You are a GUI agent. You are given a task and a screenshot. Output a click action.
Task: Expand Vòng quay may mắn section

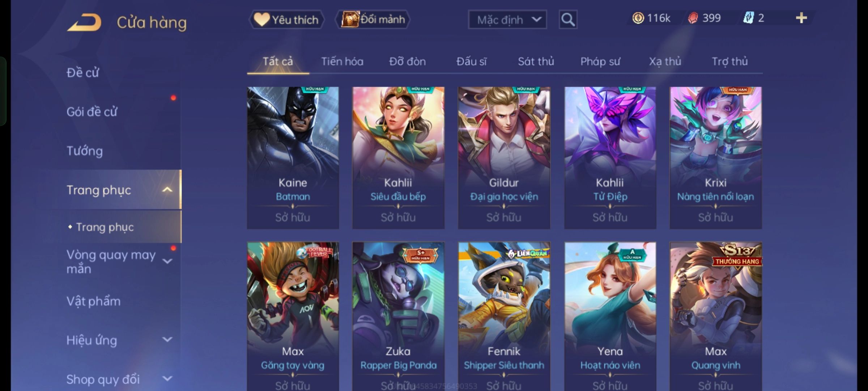coord(167,261)
